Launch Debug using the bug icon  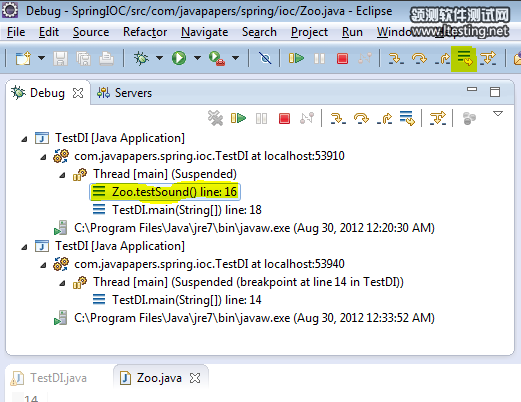[x=141, y=58]
